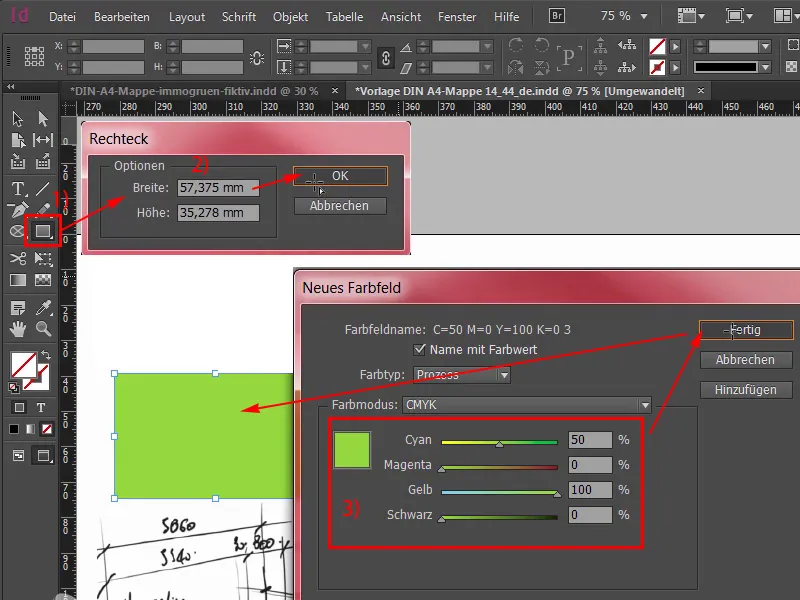Uncheck Name mit Farbwert

tap(419, 349)
